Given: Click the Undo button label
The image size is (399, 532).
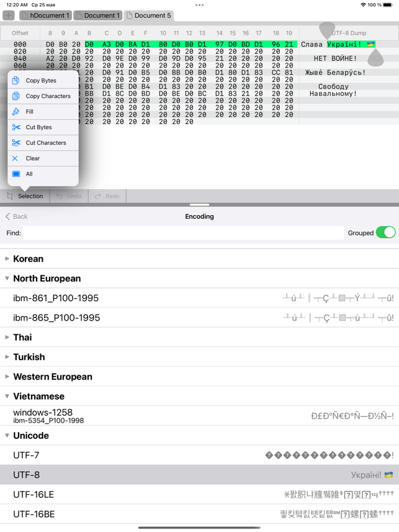Looking at the screenshot, I should coord(74,196).
